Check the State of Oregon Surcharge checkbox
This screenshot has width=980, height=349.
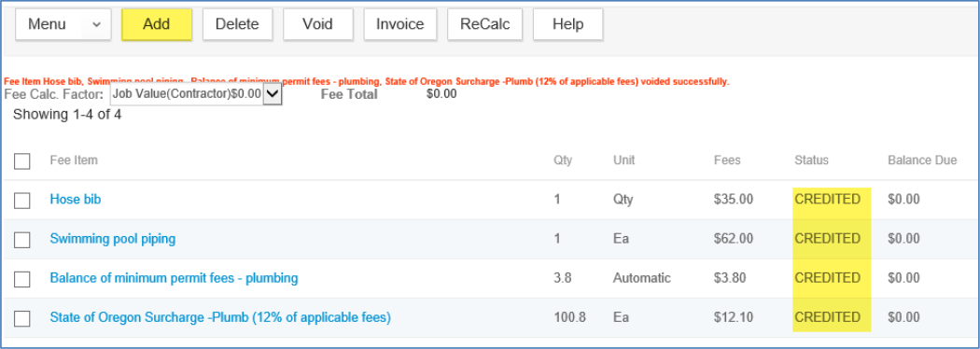21,318
